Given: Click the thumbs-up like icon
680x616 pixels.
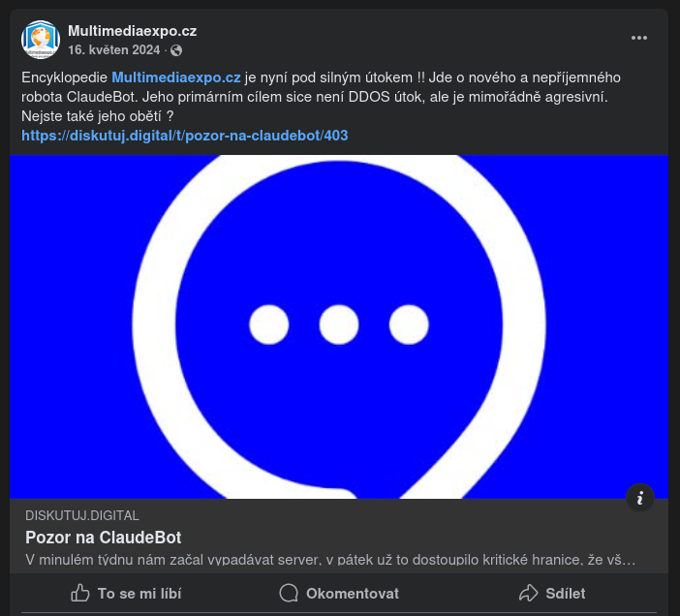Looking at the screenshot, I should tap(80, 593).
